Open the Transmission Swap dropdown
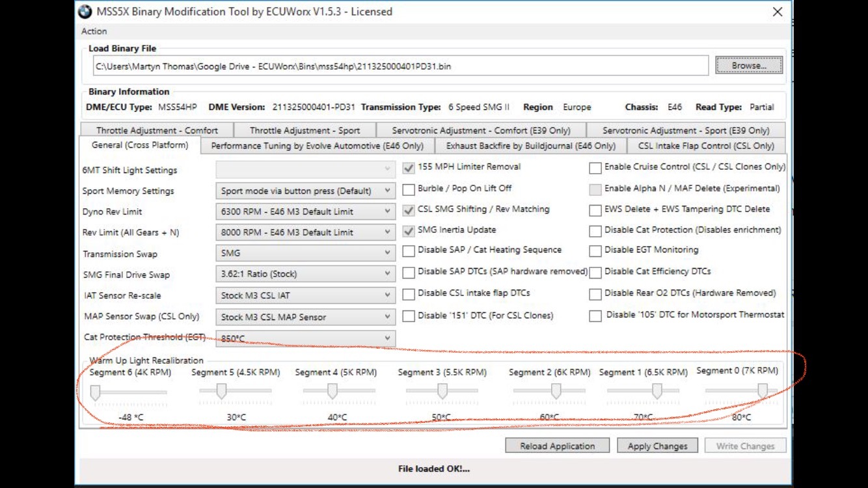The width and height of the screenshot is (868, 488). (x=305, y=253)
